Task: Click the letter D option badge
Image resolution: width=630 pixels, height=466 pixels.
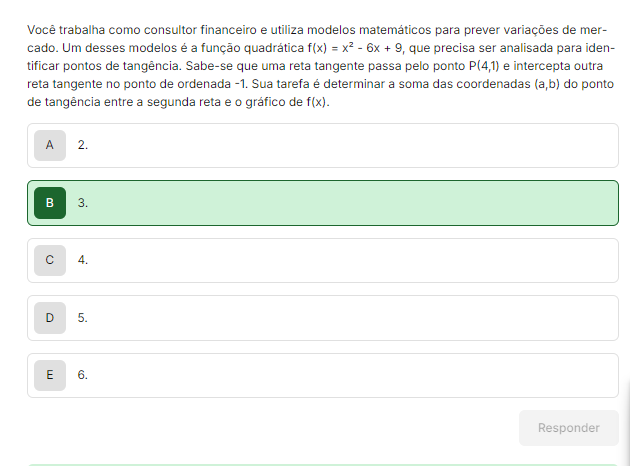Action: click(50, 318)
